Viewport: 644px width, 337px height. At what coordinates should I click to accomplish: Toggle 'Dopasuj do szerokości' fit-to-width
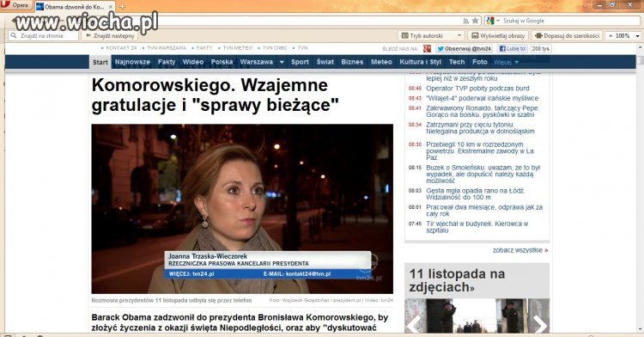(x=567, y=36)
